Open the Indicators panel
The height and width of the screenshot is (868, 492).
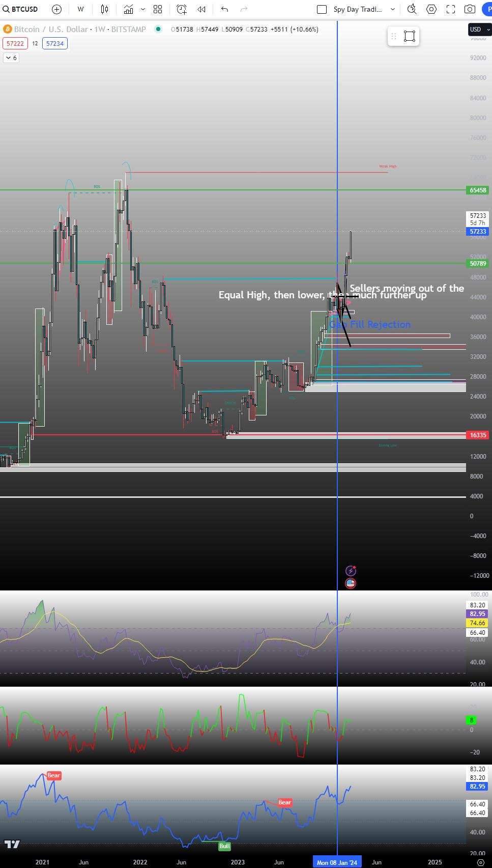click(x=128, y=9)
